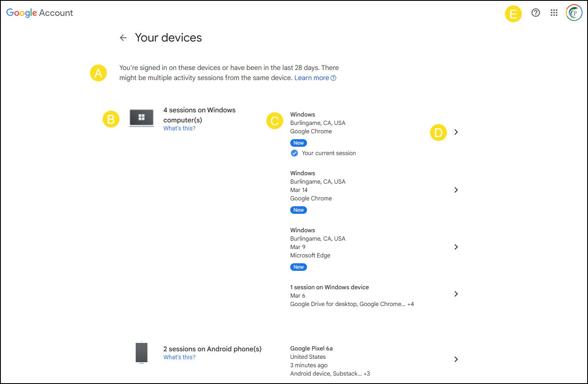Expand the Mar 6 Windows device session
588x384 pixels.
[456, 294]
